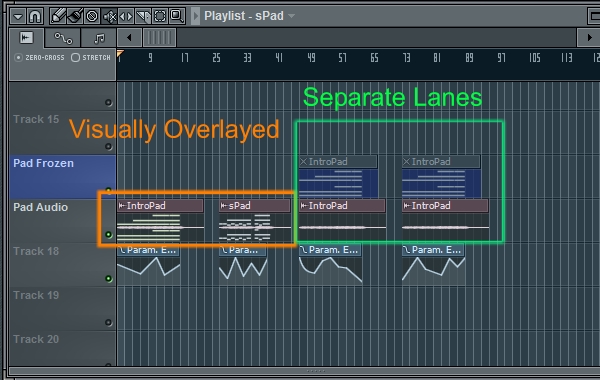Click the play arrow beside Playlist title
Image resolution: width=600 pixels, height=380 pixels.
196,16
